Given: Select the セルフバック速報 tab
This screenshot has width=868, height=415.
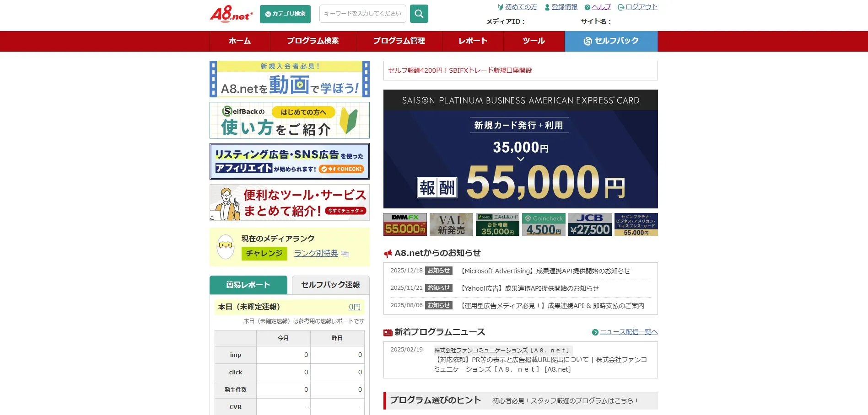Looking at the screenshot, I should coord(330,285).
